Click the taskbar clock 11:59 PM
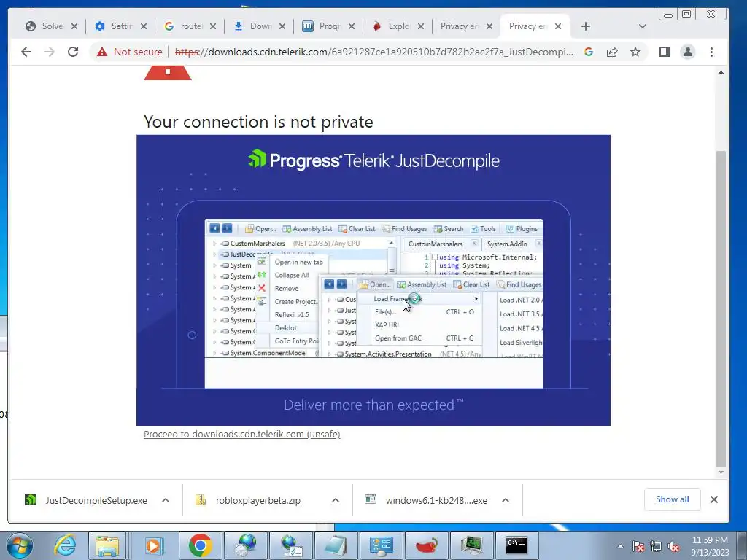747x560 pixels. point(710,546)
